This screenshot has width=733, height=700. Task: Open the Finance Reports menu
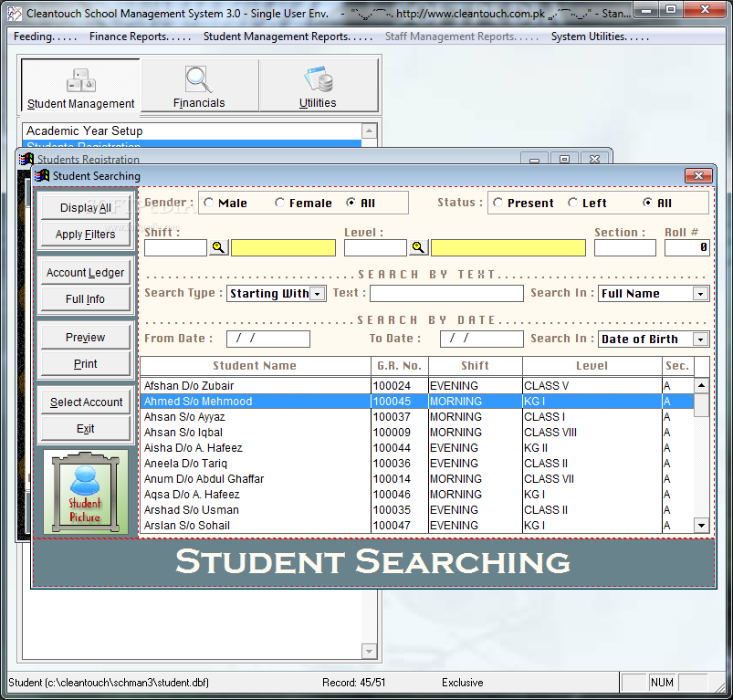(140, 37)
